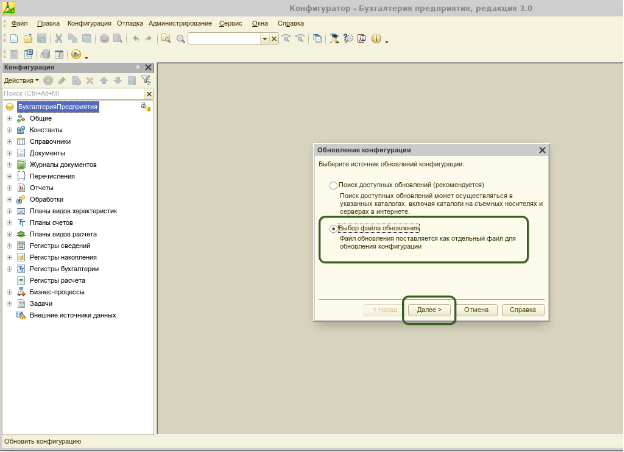Expand the Документы tree node
The image size is (624, 452).
pyautogui.click(x=10, y=153)
